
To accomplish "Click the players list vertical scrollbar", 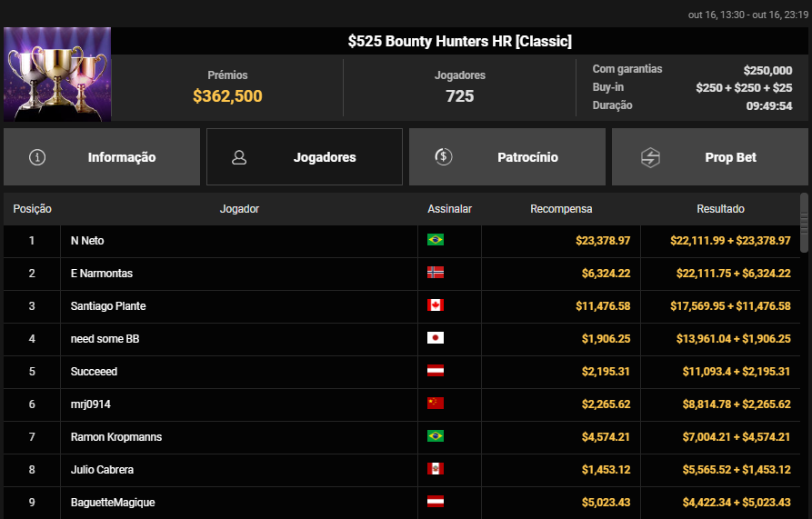I will coord(804,223).
